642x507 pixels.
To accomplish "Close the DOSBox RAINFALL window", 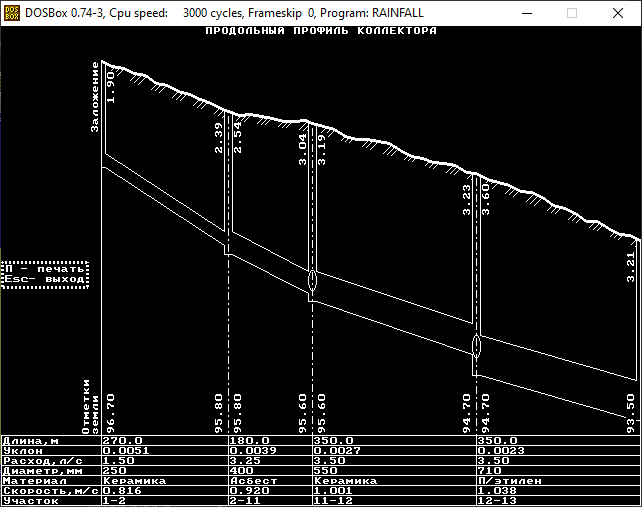I will point(617,13).
